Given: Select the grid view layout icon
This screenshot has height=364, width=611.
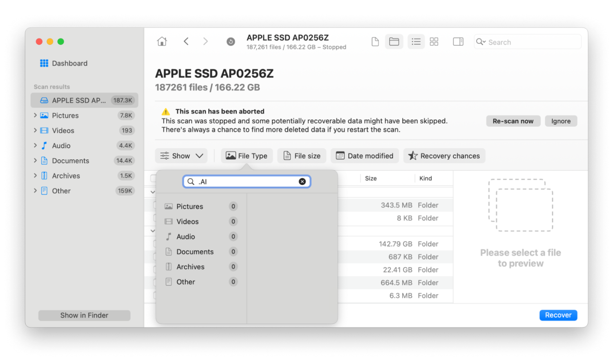Looking at the screenshot, I should click(434, 41).
